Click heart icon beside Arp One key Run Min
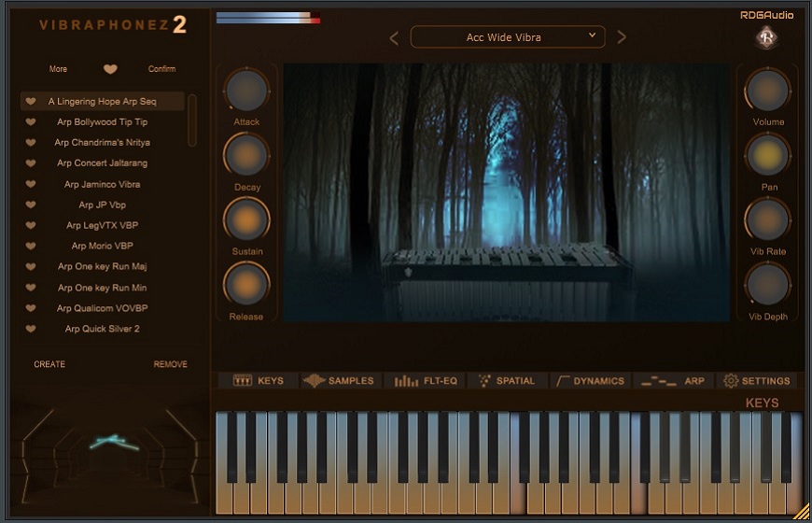The image size is (812, 523). click(31, 287)
